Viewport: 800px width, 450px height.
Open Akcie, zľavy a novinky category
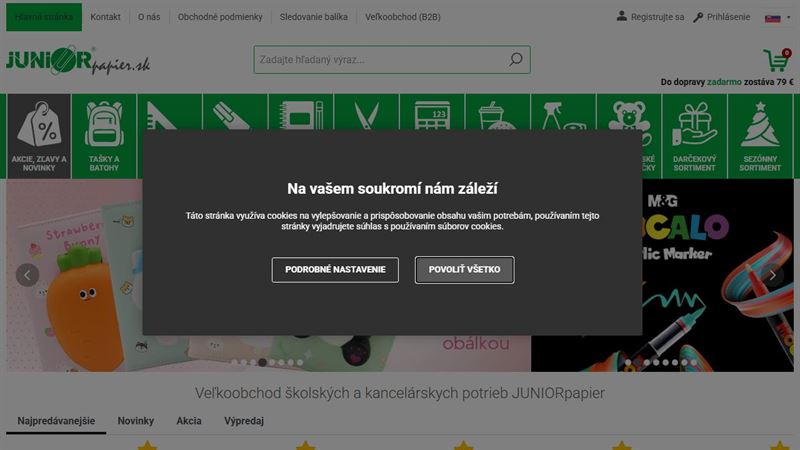[x=39, y=136]
